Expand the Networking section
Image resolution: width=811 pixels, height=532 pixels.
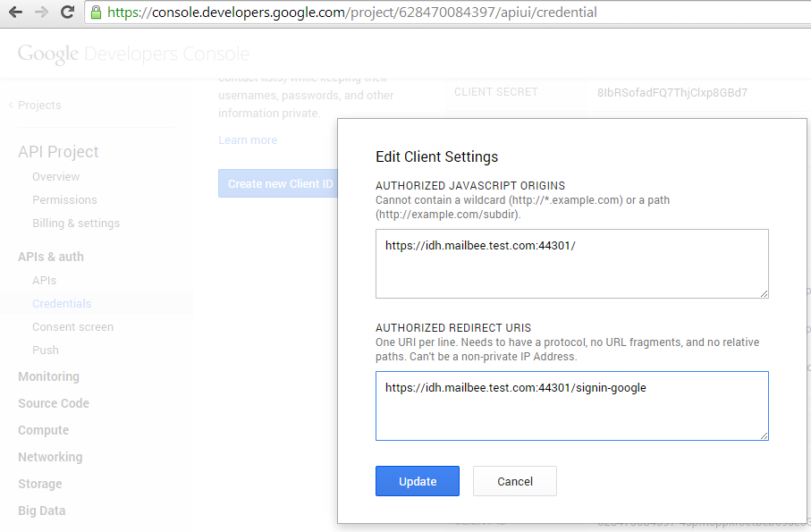(x=50, y=457)
